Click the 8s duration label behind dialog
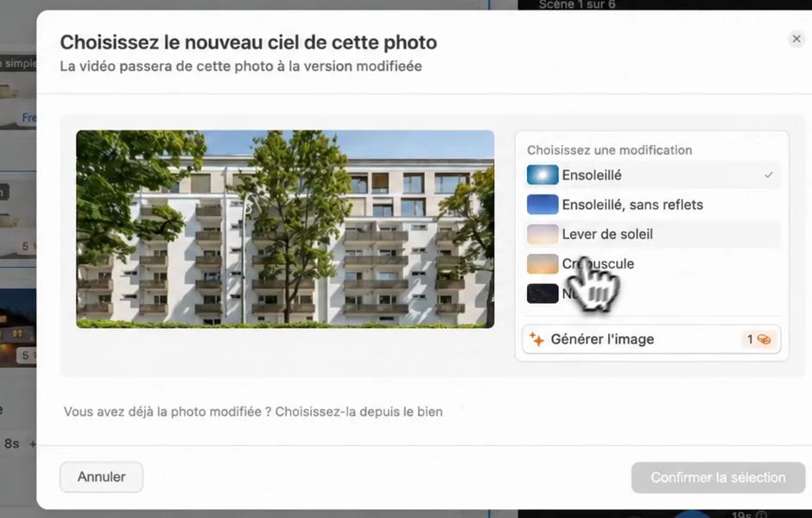 (x=11, y=444)
